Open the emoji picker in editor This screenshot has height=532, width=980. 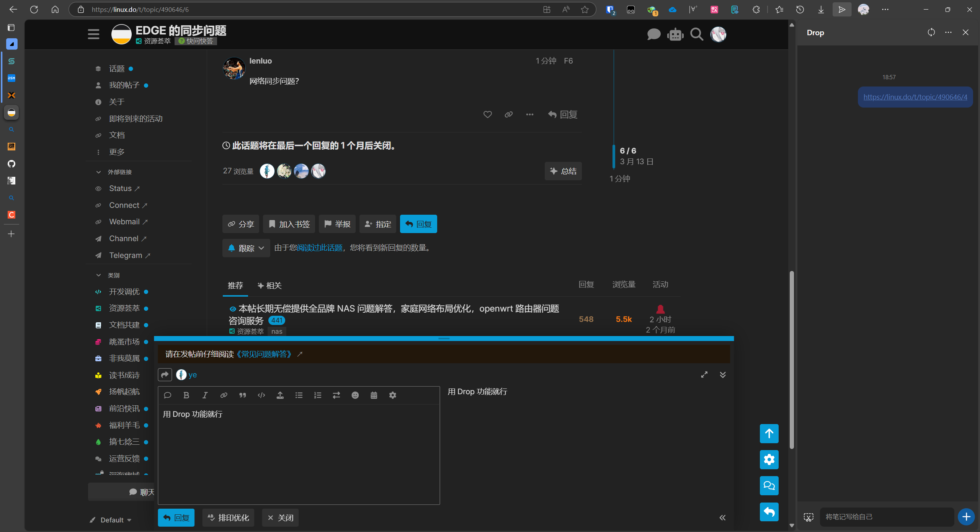[x=355, y=395]
